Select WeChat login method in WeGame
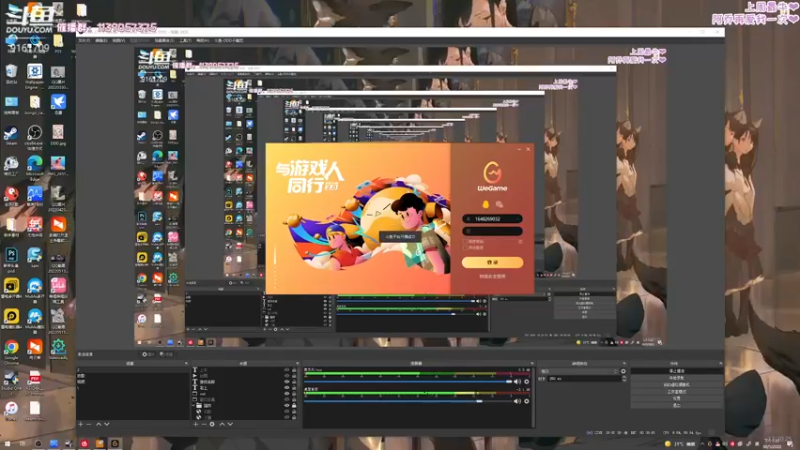Viewport: 800px width, 450px height. [x=499, y=204]
